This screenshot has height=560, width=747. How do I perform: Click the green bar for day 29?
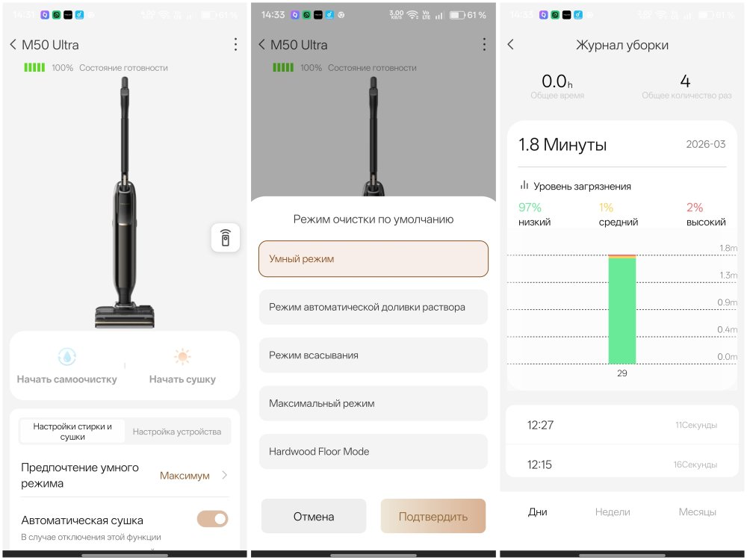point(622,310)
